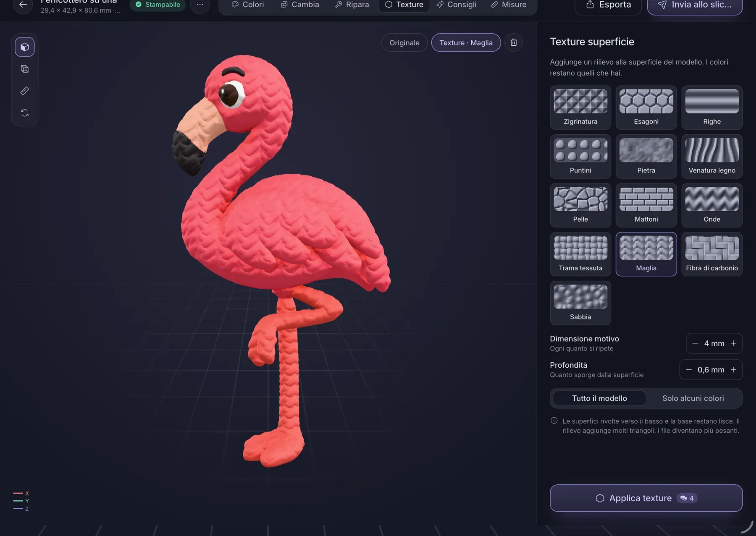Choose the Pelle texture tile
The height and width of the screenshot is (536, 756).
tap(580, 205)
